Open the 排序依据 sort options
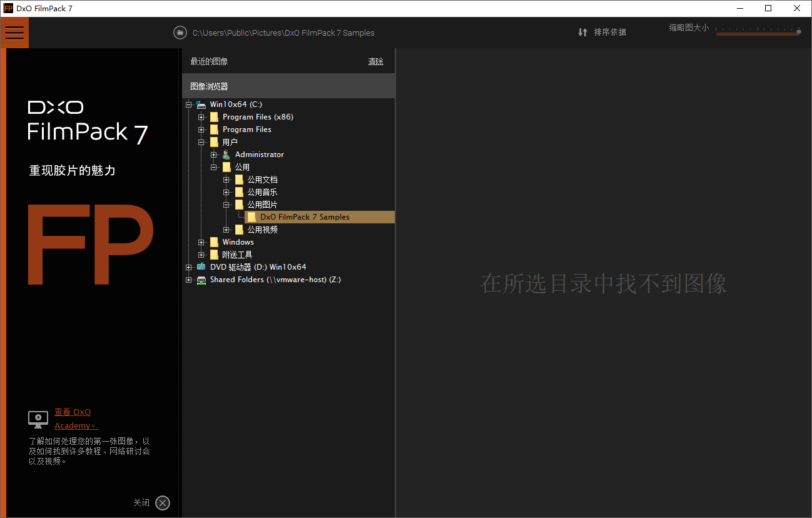812x518 pixels. [610, 32]
